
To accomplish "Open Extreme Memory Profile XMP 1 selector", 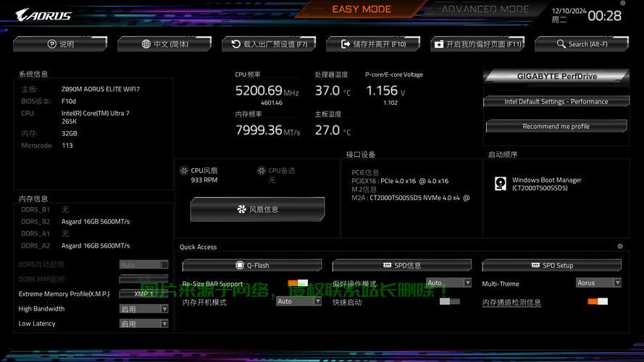I will tap(143, 293).
